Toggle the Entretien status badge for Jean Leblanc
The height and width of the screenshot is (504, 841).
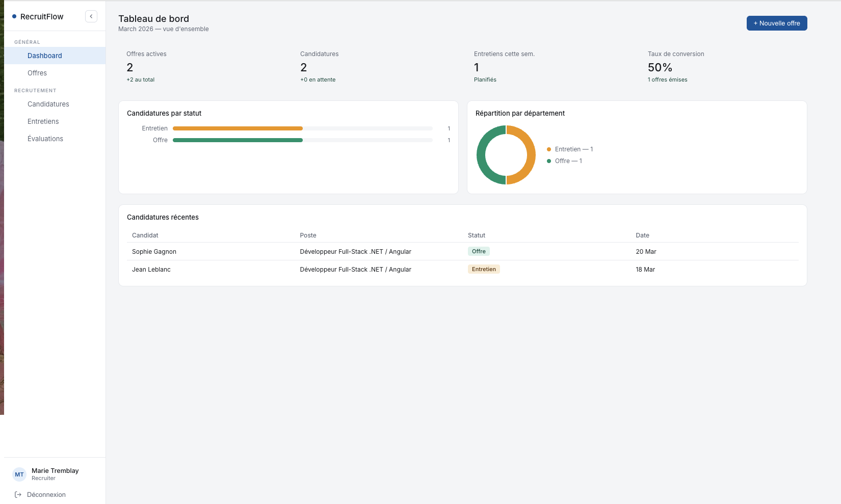[x=483, y=269]
